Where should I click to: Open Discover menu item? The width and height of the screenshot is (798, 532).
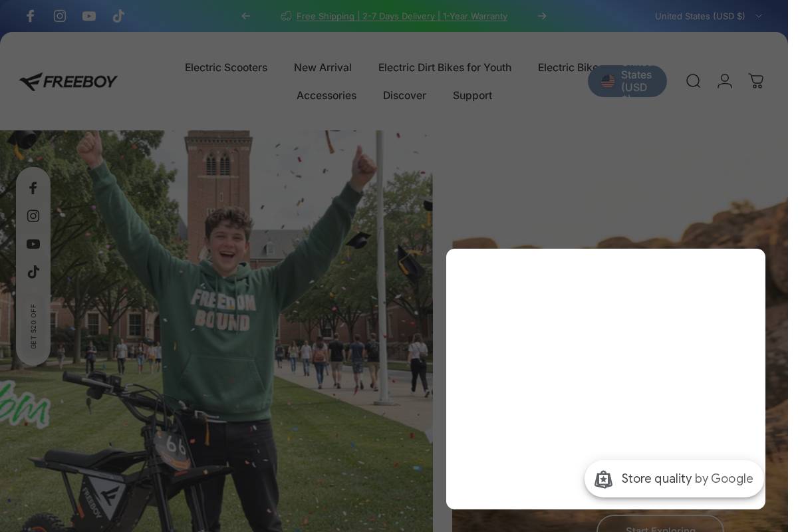404,95
